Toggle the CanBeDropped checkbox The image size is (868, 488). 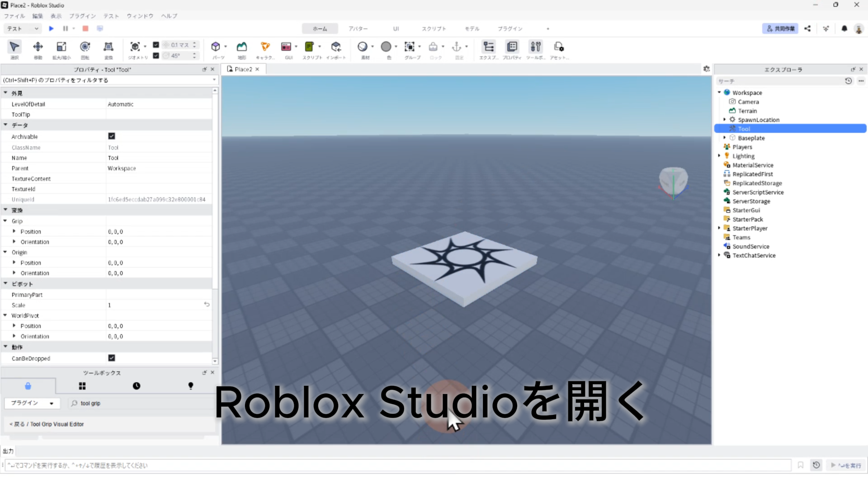coord(112,358)
